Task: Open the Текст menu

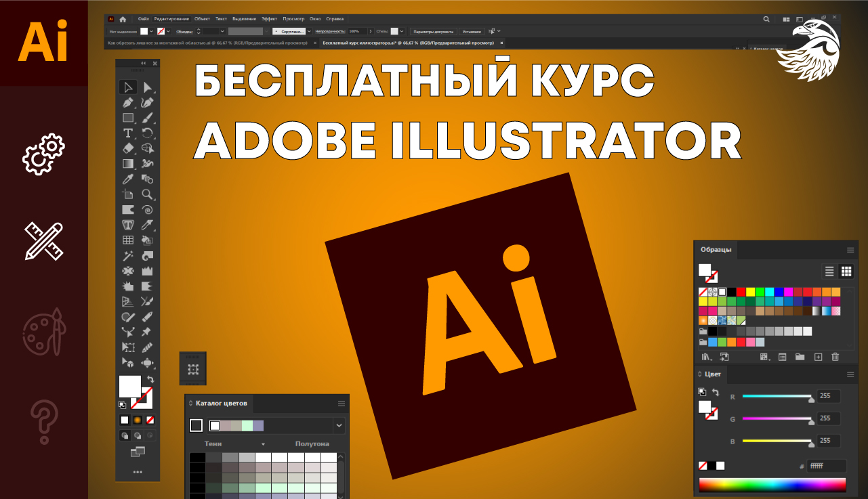Action: [222, 19]
